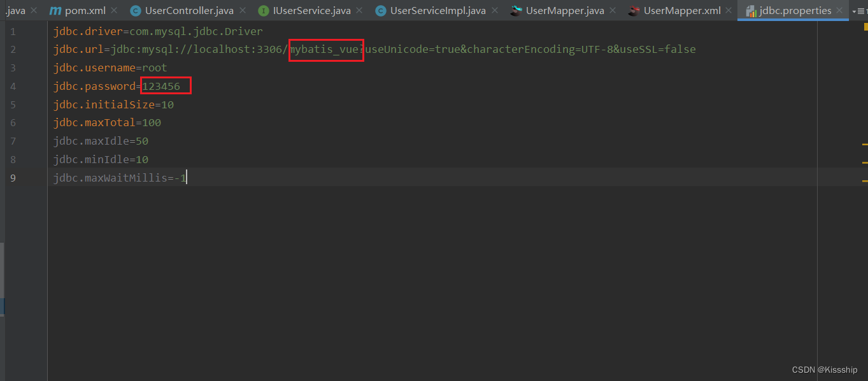
Task: Open the UserMapper.java tab
Action: tap(557, 11)
